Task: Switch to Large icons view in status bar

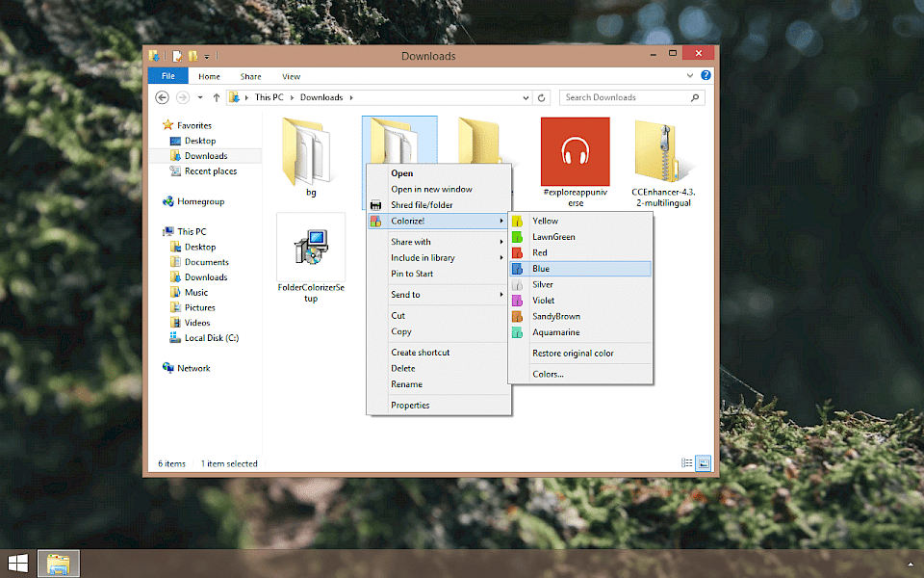Action: (x=703, y=463)
